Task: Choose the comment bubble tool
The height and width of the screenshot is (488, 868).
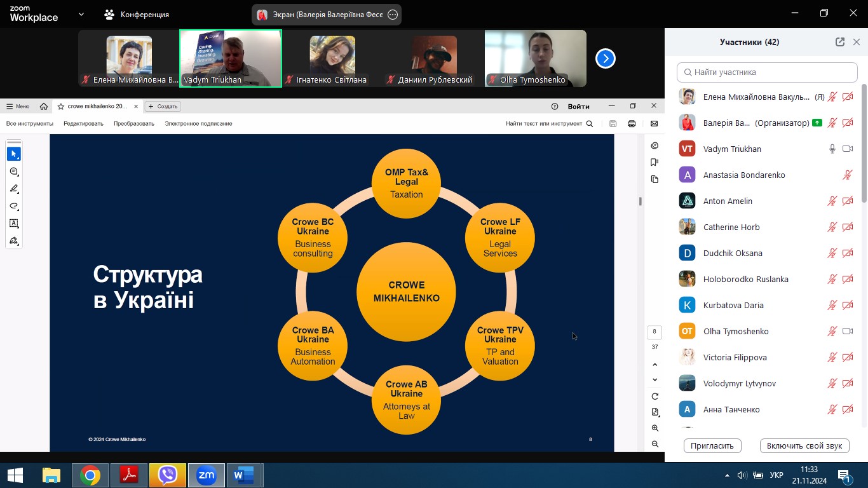Action: (x=14, y=172)
